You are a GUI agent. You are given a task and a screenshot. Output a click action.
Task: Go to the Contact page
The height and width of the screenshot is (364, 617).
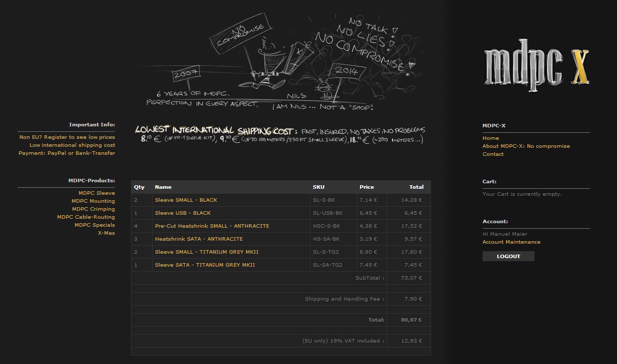(x=493, y=154)
